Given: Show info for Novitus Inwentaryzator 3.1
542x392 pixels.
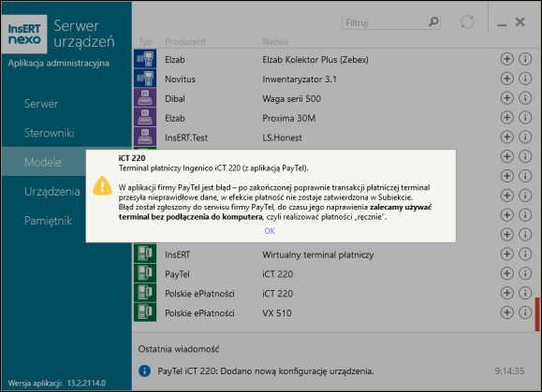Looking at the screenshot, I should coord(525,79).
